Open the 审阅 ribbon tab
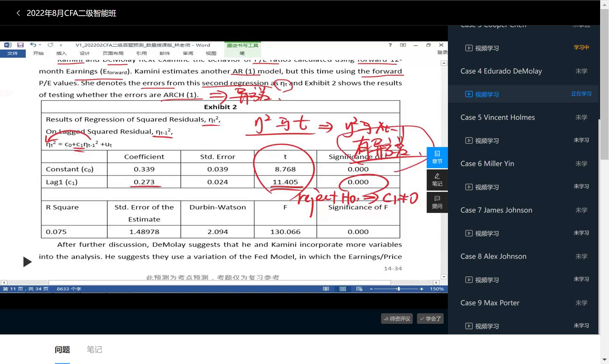 click(x=188, y=53)
